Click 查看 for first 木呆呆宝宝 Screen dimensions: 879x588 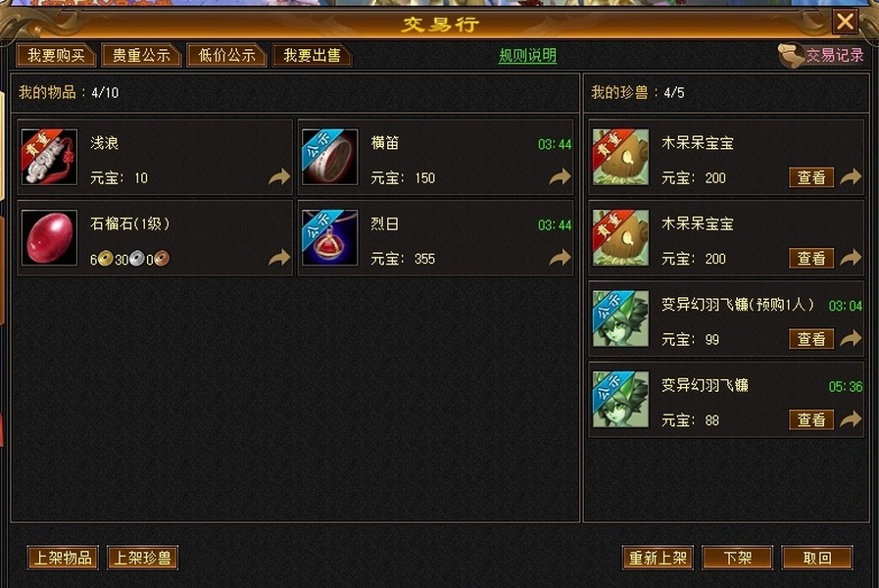811,177
